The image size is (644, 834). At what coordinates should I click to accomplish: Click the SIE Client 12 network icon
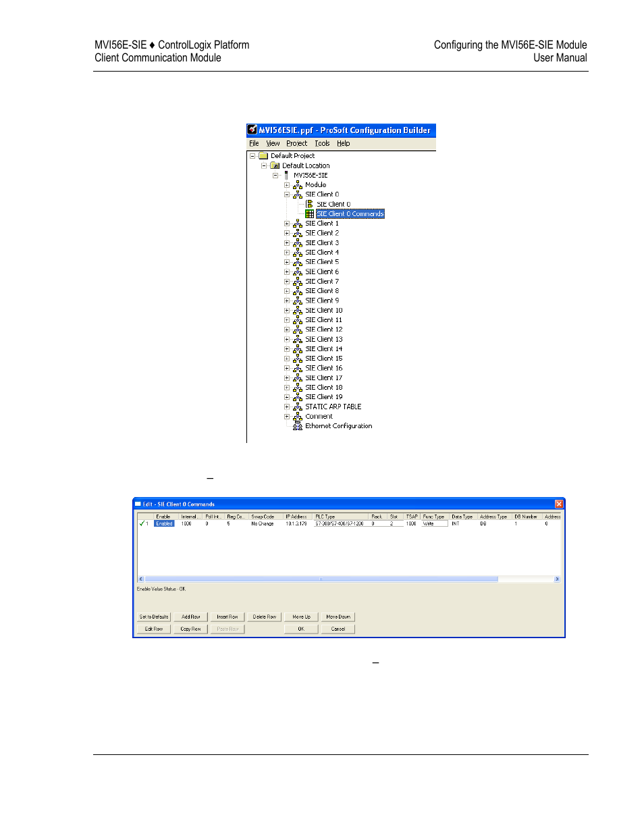298,330
